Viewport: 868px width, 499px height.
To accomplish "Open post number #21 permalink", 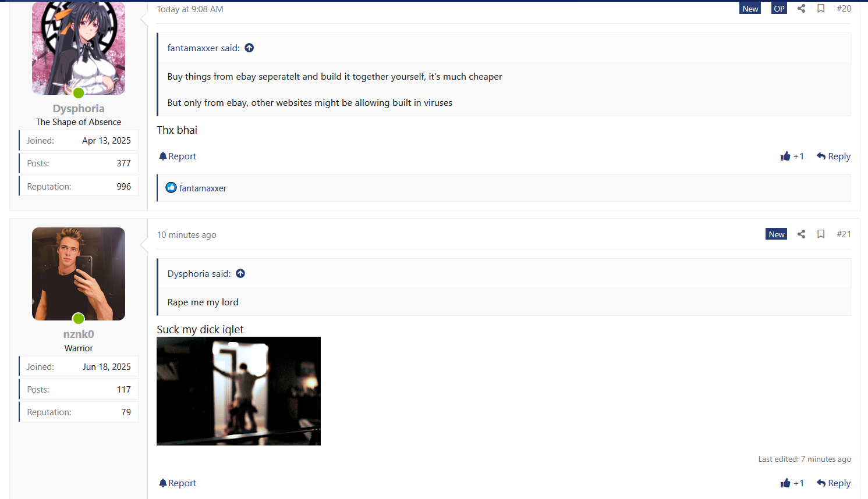I will point(844,234).
